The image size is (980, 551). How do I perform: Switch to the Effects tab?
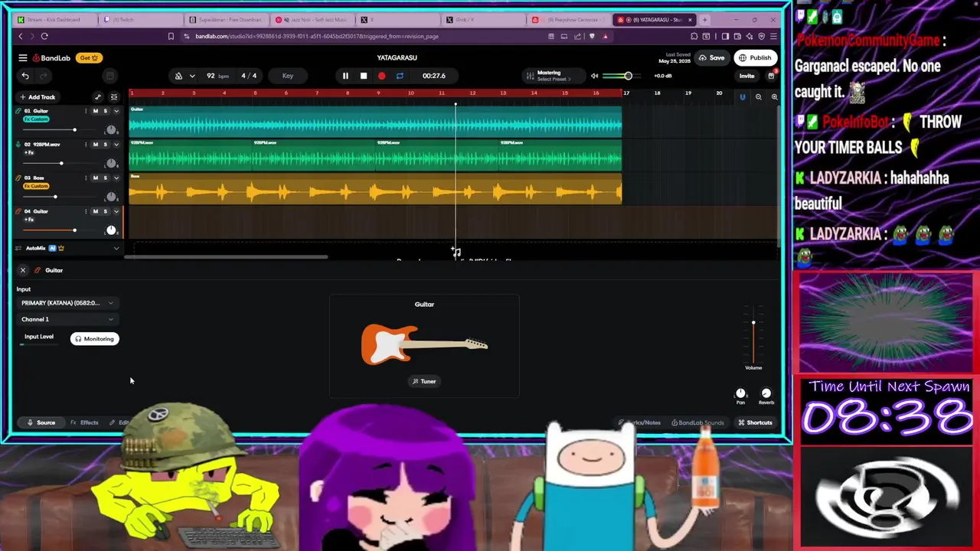click(x=84, y=422)
